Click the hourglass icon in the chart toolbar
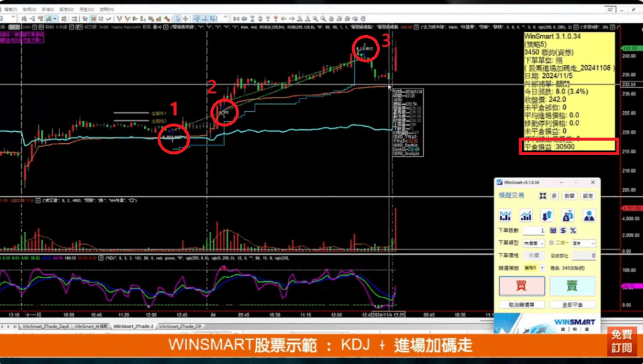 (252, 18)
